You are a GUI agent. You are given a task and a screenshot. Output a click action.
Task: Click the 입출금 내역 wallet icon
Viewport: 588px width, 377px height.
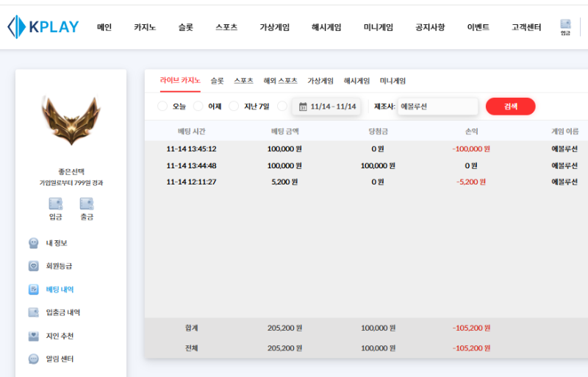click(x=33, y=312)
